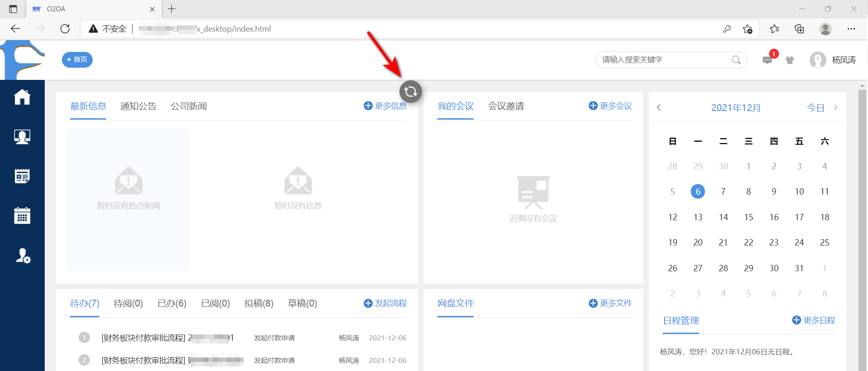This screenshot has width=868, height=371.
Task: Select date 24 in calendar
Action: 799,242
